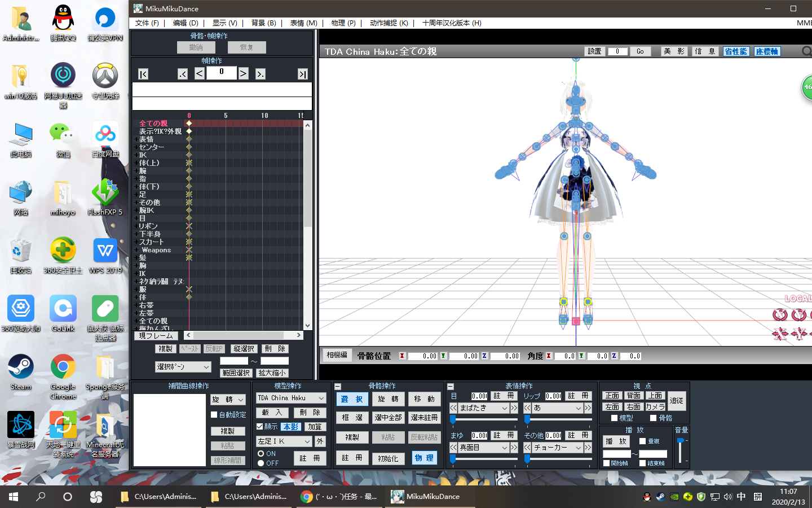
Task: Open WPS 2019 desktop icon
Action: pos(105,255)
